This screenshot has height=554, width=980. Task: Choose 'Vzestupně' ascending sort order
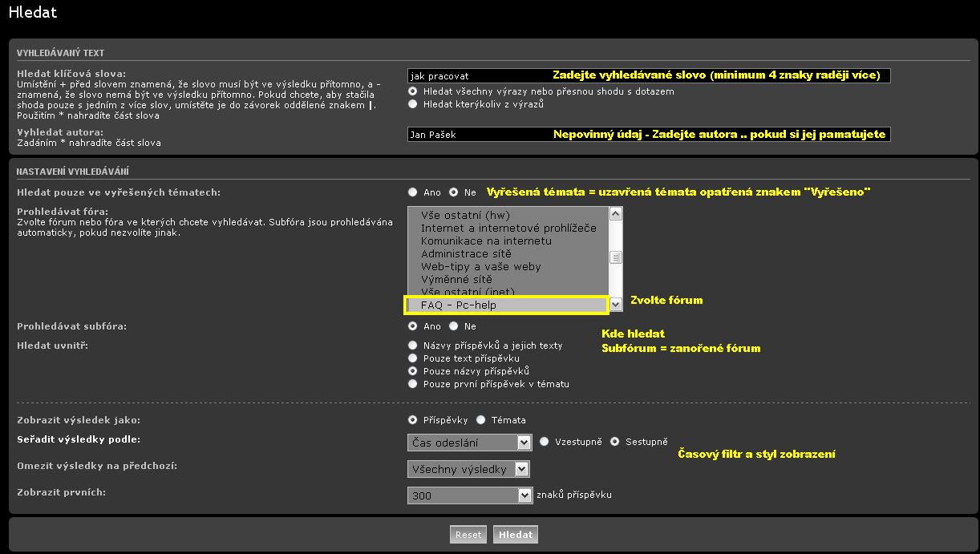[x=545, y=442]
